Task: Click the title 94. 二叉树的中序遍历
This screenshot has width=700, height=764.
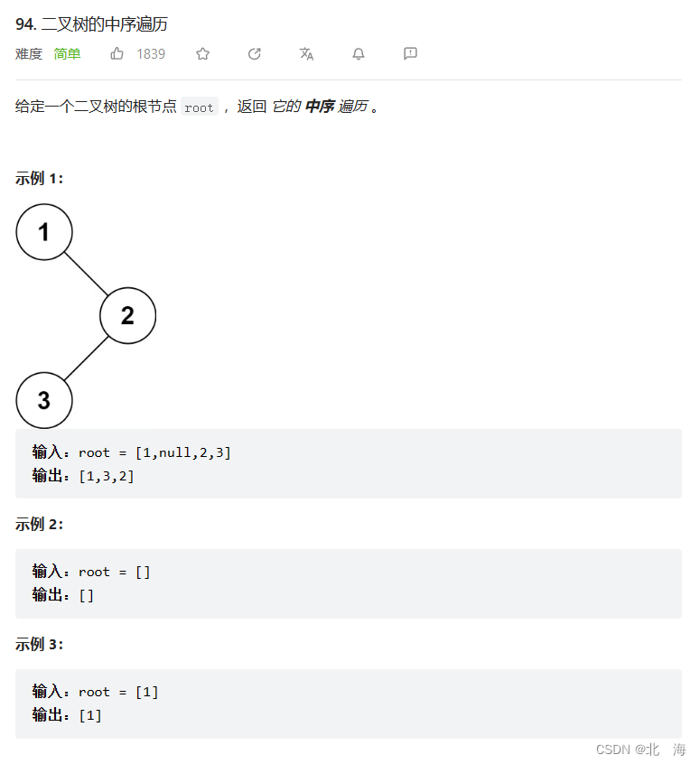Action: click(x=91, y=23)
